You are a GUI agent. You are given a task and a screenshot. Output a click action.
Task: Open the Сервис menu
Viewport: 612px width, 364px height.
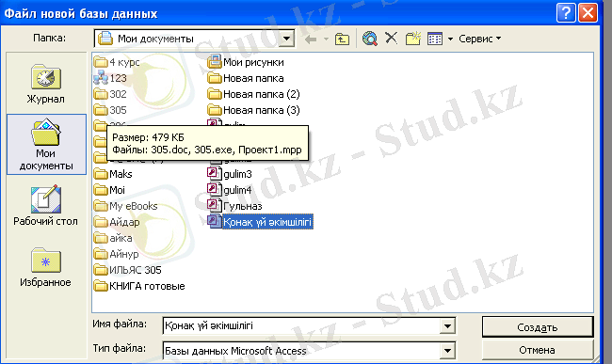[x=479, y=39]
